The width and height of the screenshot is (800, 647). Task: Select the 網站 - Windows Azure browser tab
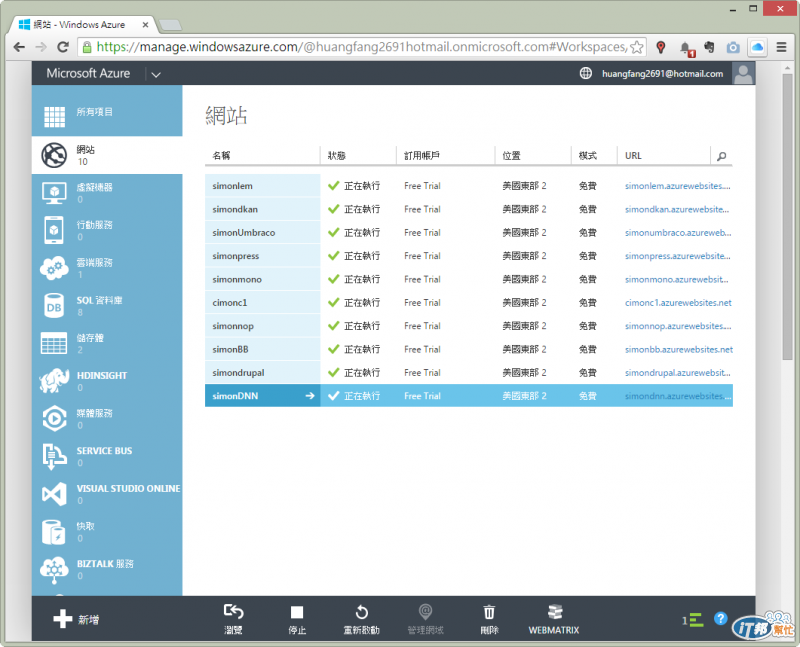(84, 24)
